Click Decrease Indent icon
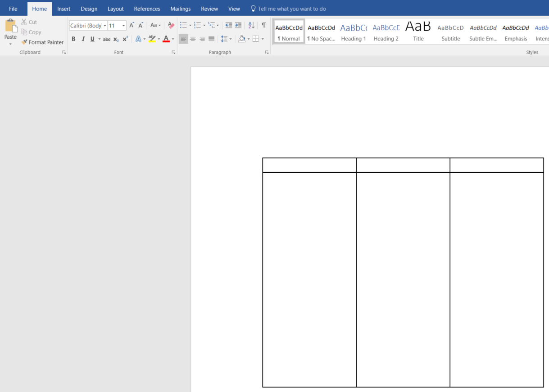This screenshot has height=392, width=549. tap(228, 26)
